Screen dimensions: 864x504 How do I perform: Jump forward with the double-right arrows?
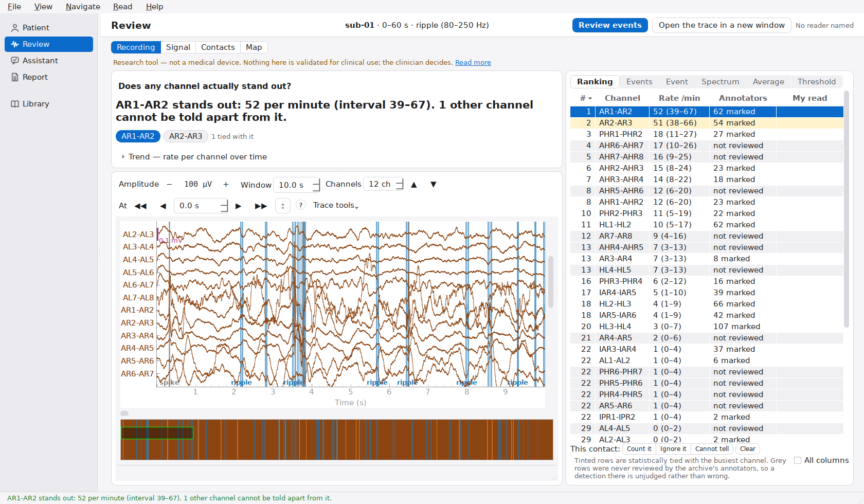pos(261,206)
